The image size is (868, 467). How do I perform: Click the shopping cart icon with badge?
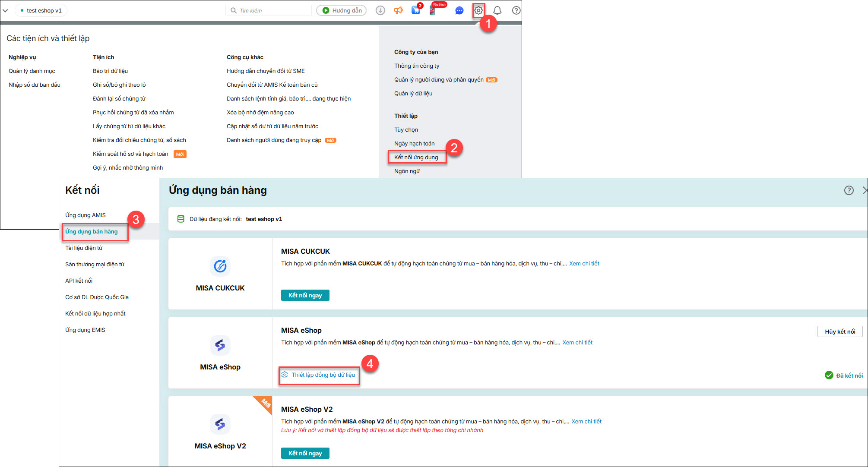(416, 10)
